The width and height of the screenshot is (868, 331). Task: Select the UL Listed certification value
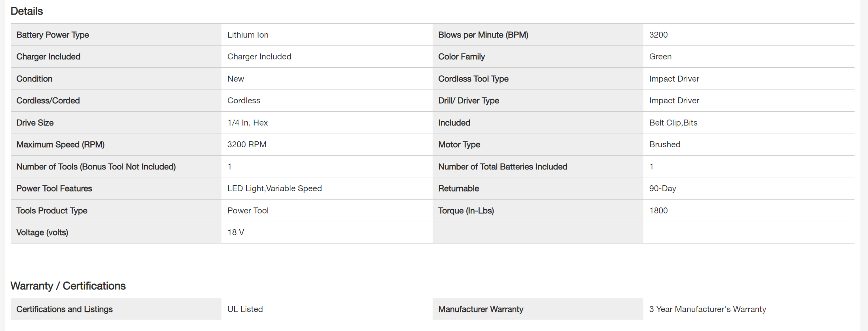pos(245,309)
